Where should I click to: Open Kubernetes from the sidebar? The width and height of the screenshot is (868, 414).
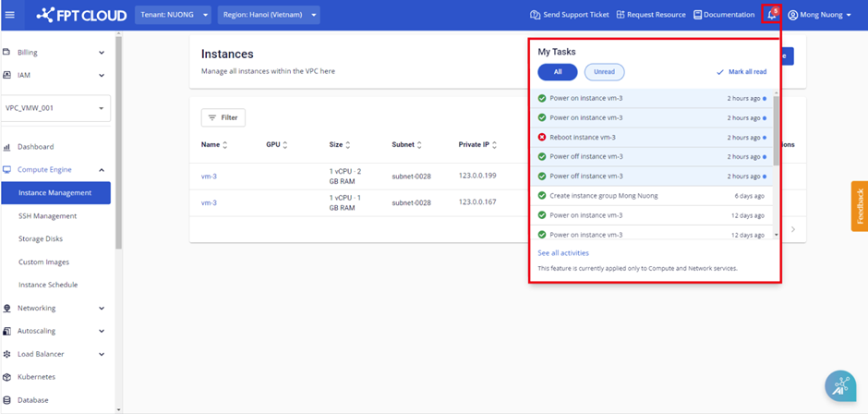pyautogui.click(x=36, y=377)
